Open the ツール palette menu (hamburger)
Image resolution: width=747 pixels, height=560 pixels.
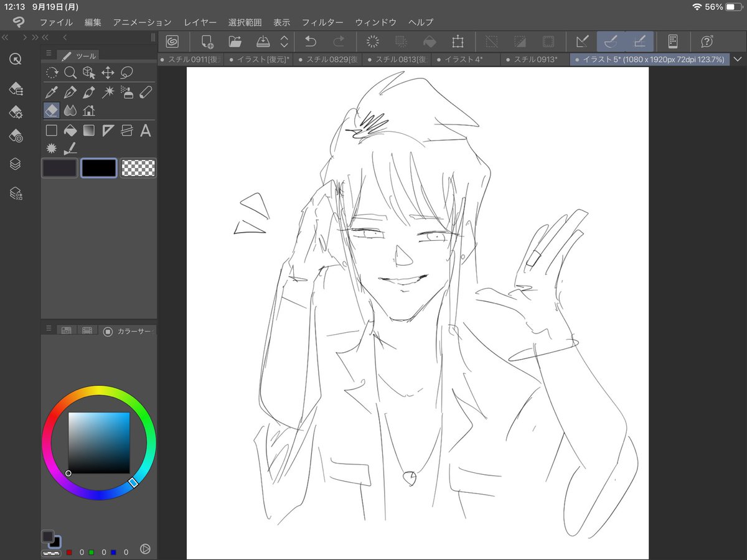point(49,54)
